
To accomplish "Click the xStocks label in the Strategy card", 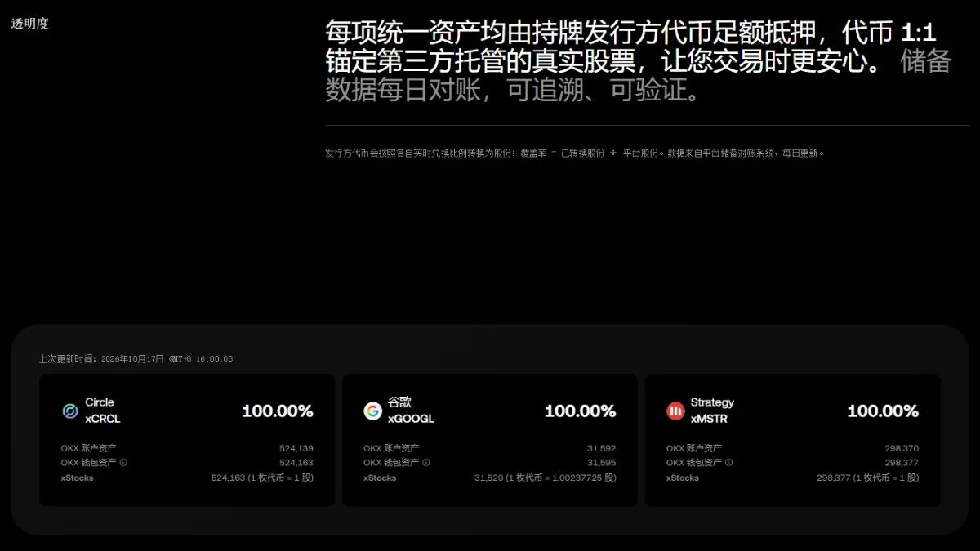I will point(683,478).
